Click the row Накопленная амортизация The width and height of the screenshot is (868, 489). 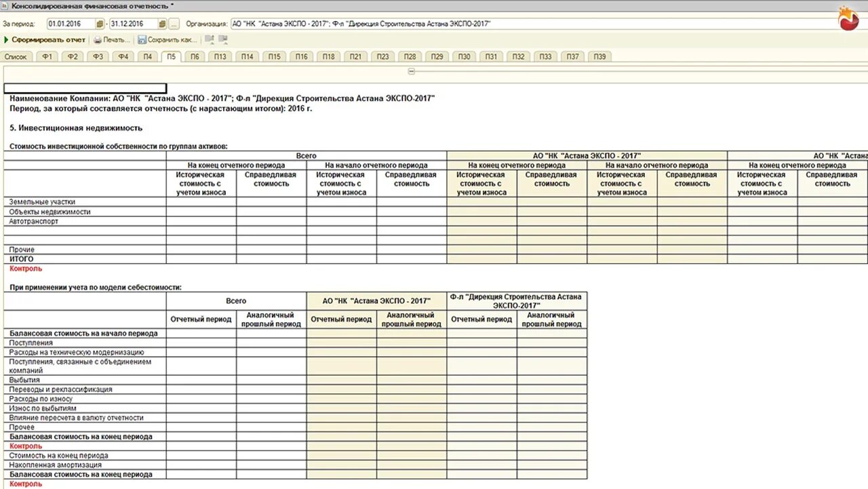56,465
